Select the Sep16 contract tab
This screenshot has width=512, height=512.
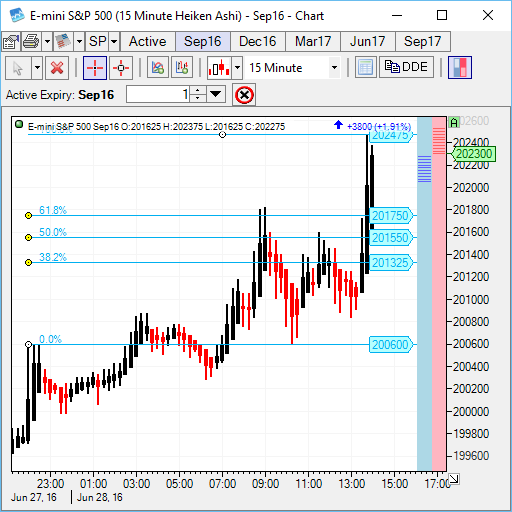click(203, 42)
